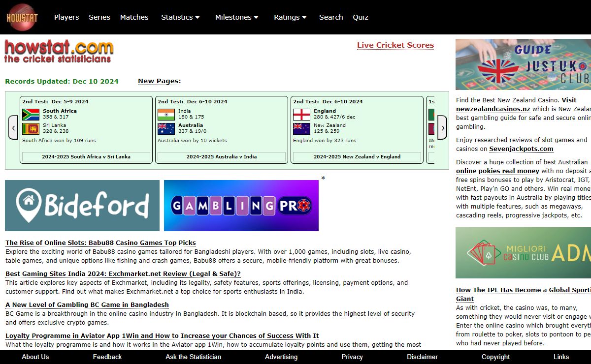This screenshot has height=364, width=591.
Task: Click '2nd Test: Dec 6-10 2024' heading above England
Action: click(x=328, y=102)
